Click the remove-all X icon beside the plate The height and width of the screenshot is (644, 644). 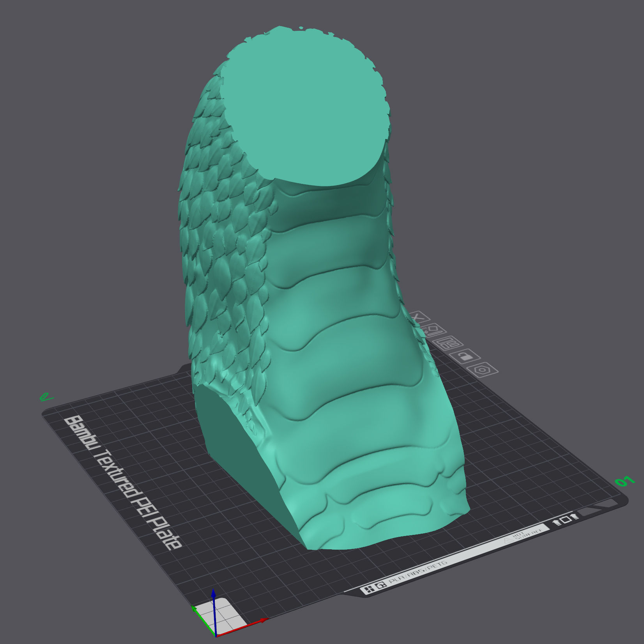point(419,317)
